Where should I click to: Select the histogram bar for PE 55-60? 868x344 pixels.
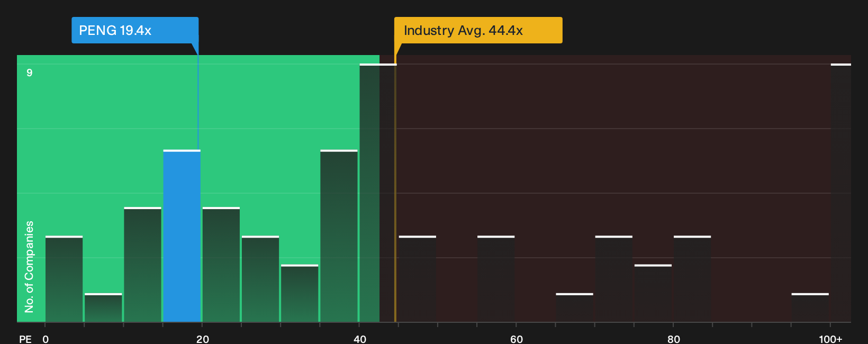[496, 279]
